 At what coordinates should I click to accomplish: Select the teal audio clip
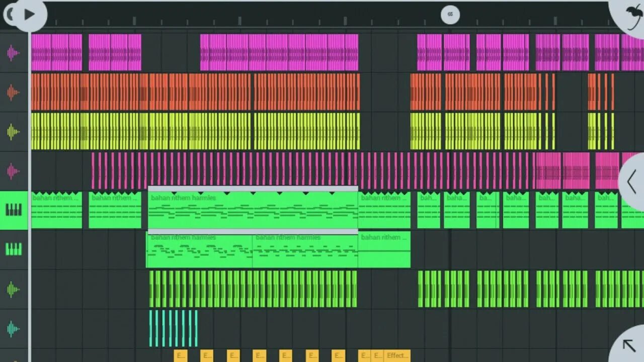(173, 328)
